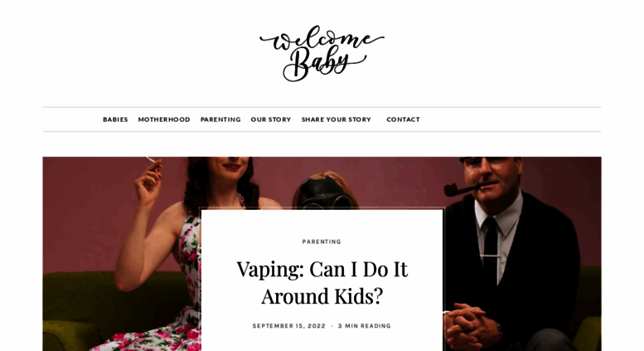Open the Babies menu item
The image size is (644, 351).
pos(115,119)
